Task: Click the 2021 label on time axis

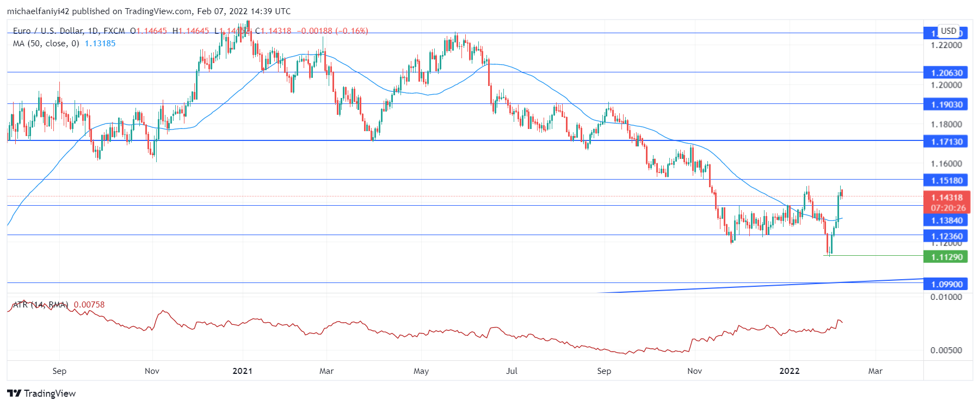Action: [x=242, y=371]
